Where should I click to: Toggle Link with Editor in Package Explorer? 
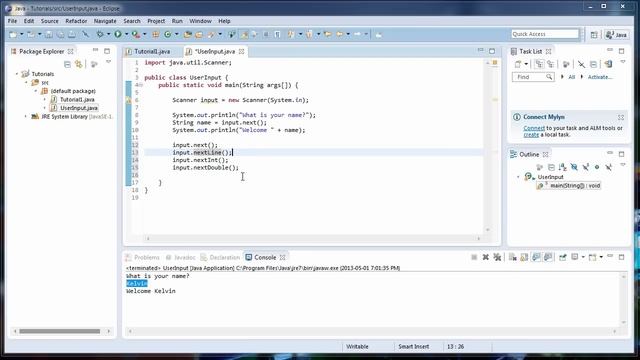coord(79,64)
